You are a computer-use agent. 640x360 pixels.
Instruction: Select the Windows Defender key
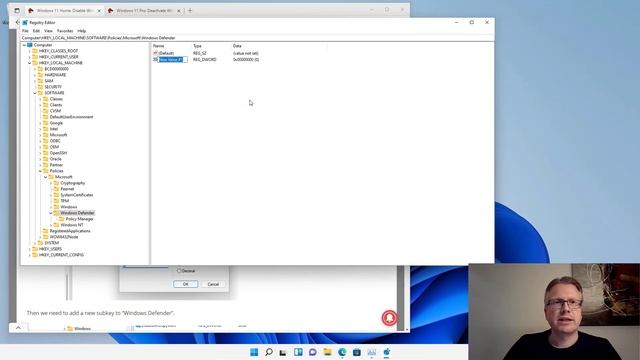(77, 213)
